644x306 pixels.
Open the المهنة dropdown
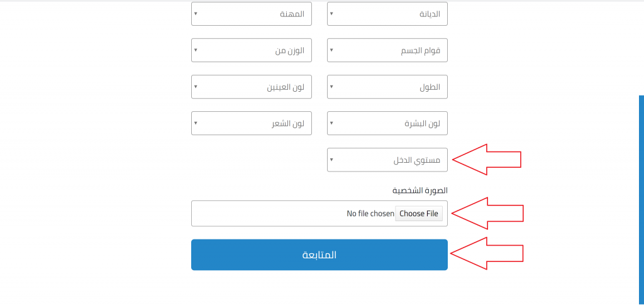(x=252, y=13)
